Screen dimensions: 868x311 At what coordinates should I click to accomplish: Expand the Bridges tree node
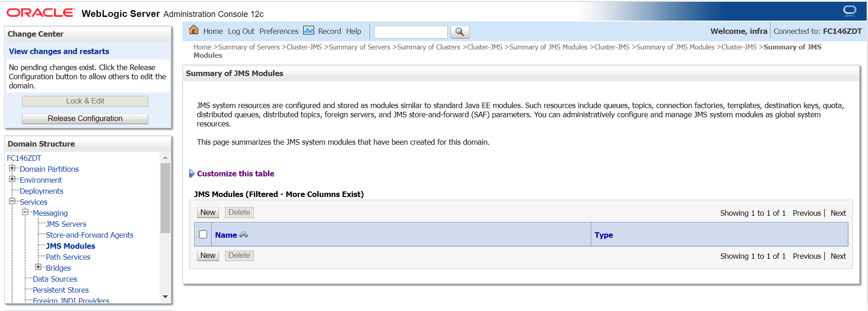(38, 267)
